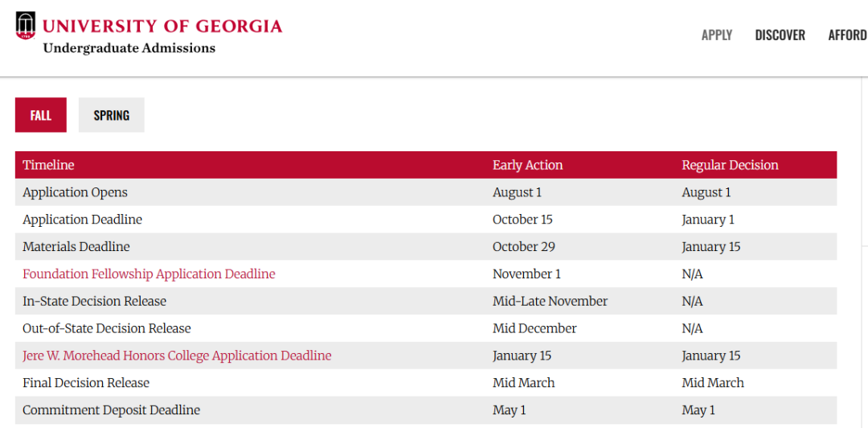Click the Commitment Deposit Deadline row label
The image size is (868, 428).
[111, 410]
